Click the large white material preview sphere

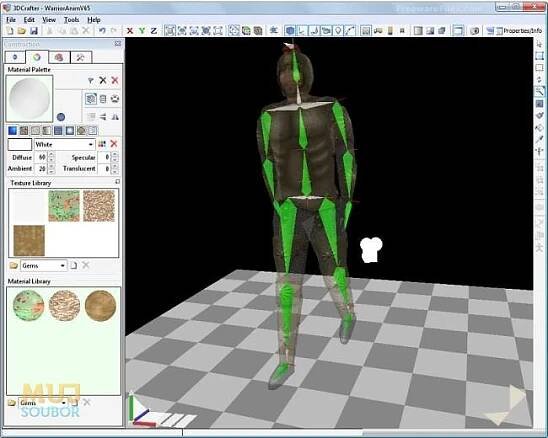[29, 99]
